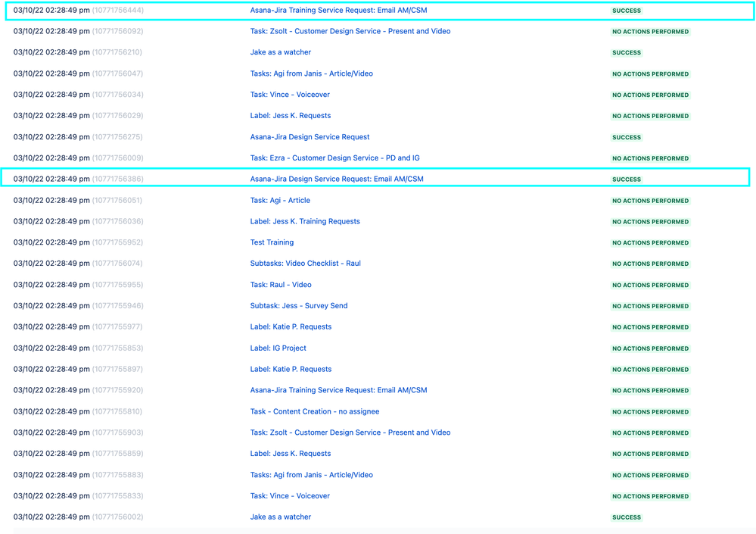Click NO ACTIONS PERFORMED badge on Task: Ezra row
This screenshot has width=756, height=534.
point(650,158)
